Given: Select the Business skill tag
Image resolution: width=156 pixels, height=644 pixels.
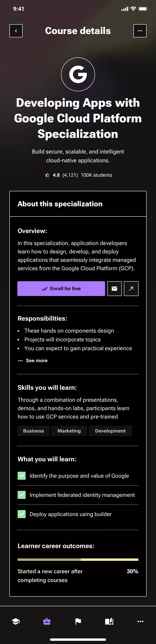Looking at the screenshot, I should pyautogui.click(x=34, y=431).
